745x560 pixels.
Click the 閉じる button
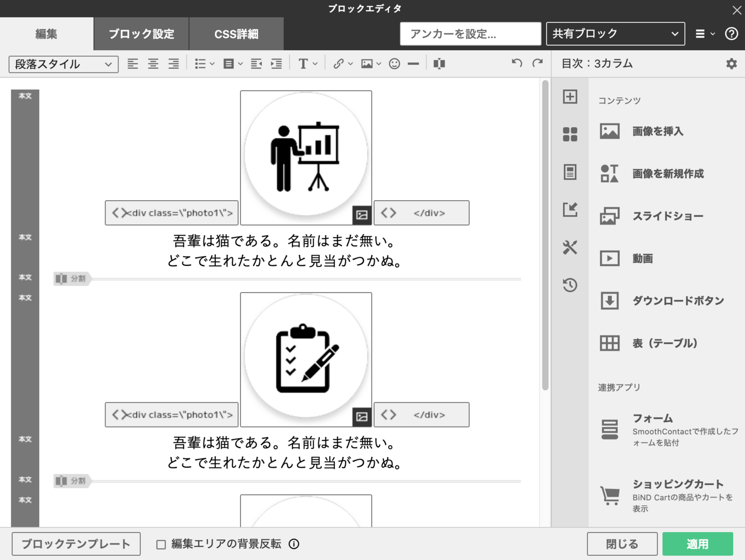(x=622, y=544)
